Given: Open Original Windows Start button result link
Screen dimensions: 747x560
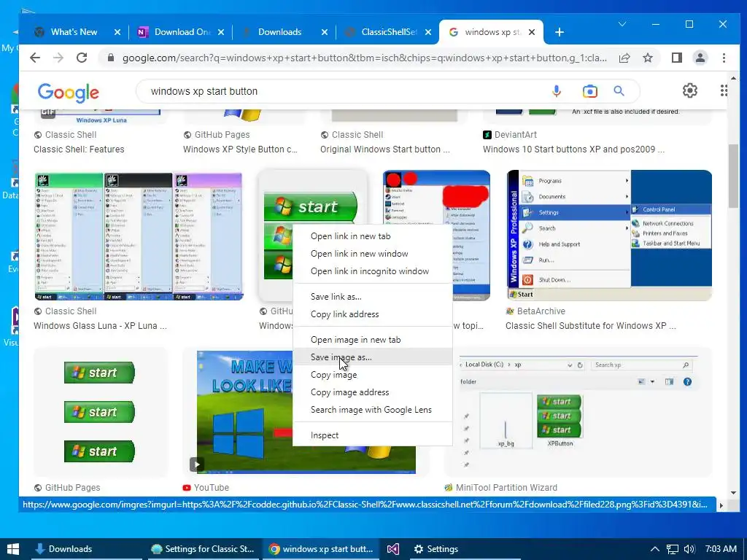Looking at the screenshot, I should click(x=385, y=149).
